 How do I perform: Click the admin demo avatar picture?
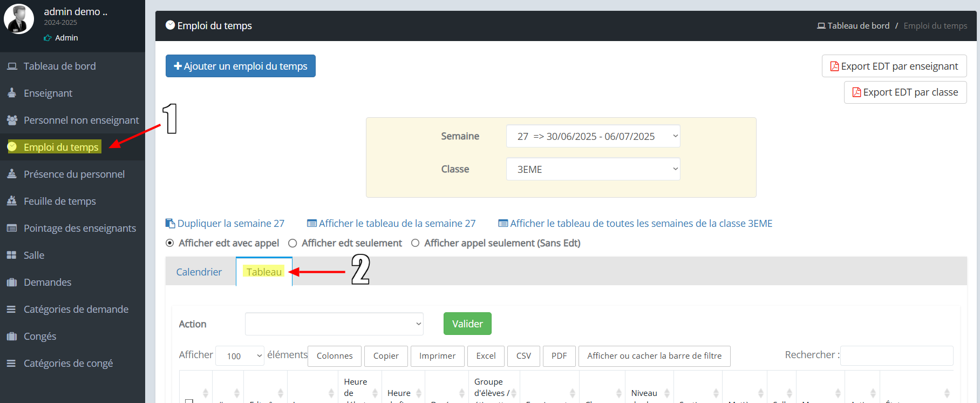click(x=19, y=19)
